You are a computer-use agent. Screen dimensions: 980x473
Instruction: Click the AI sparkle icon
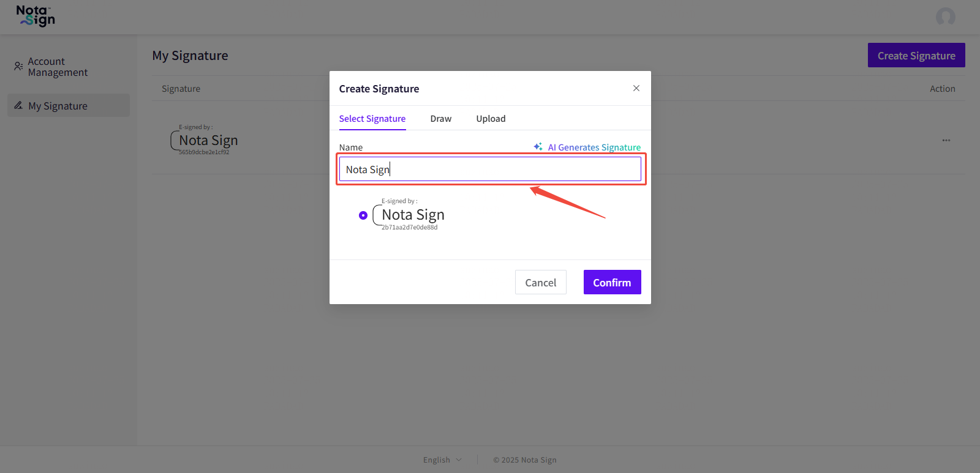click(x=538, y=147)
